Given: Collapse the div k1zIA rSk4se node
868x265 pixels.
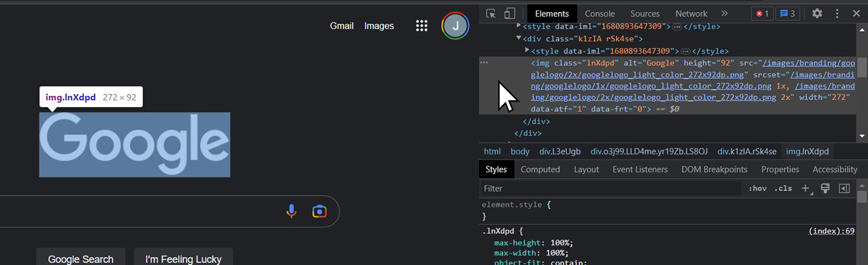Looking at the screenshot, I should [x=518, y=38].
